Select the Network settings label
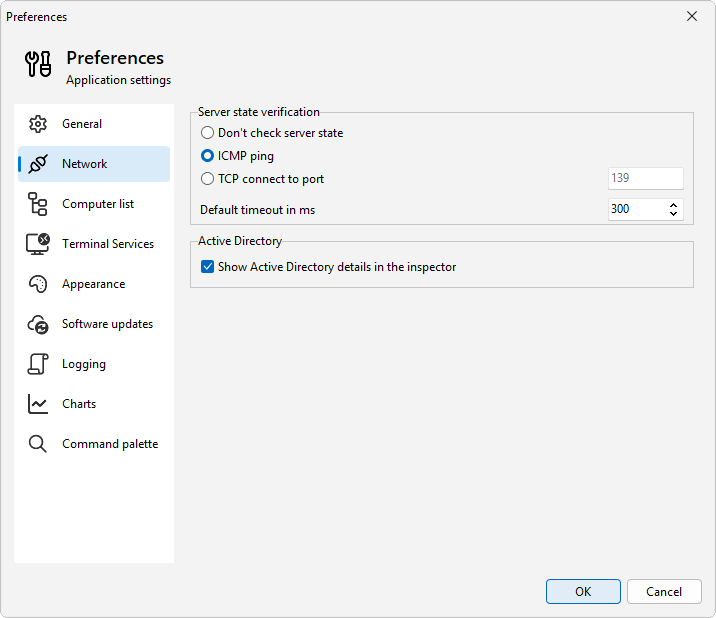This screenshot has width=716, height=618. pyautogui.click(x=84, y=164)
